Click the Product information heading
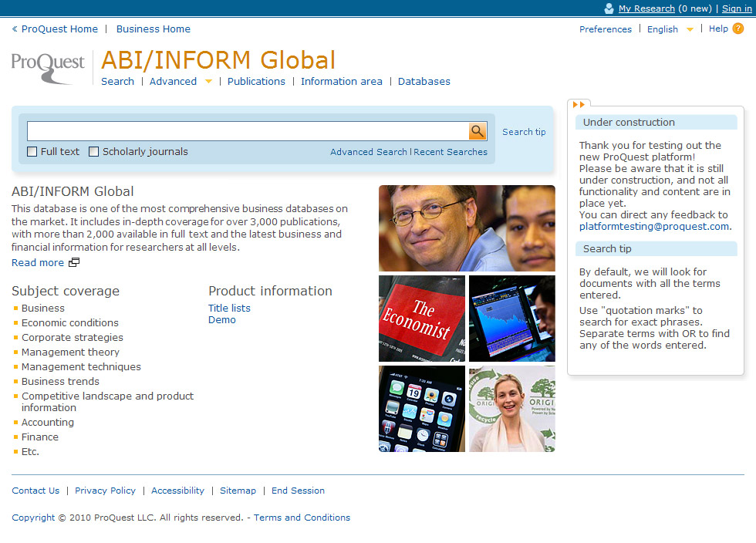The width and height of the screenshot is (756, 543). coord(270,291)
